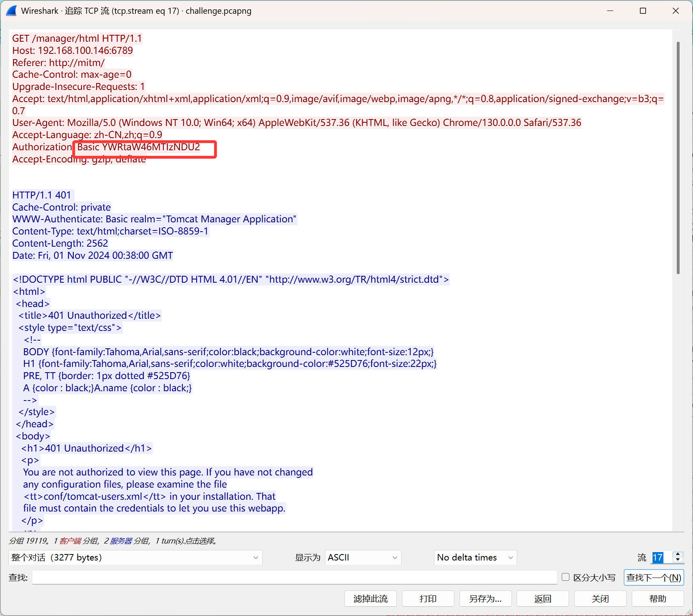Click the 滤掉此流 filter out stream button
The height and width of the screenshot is (616, 693).
click(x=370, y=599)
